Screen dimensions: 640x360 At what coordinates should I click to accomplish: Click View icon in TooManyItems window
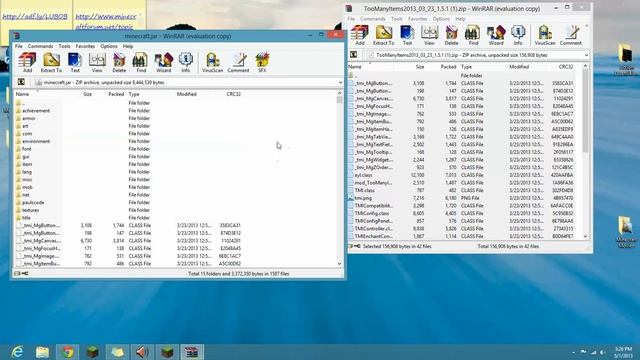(x=429, y=35)
